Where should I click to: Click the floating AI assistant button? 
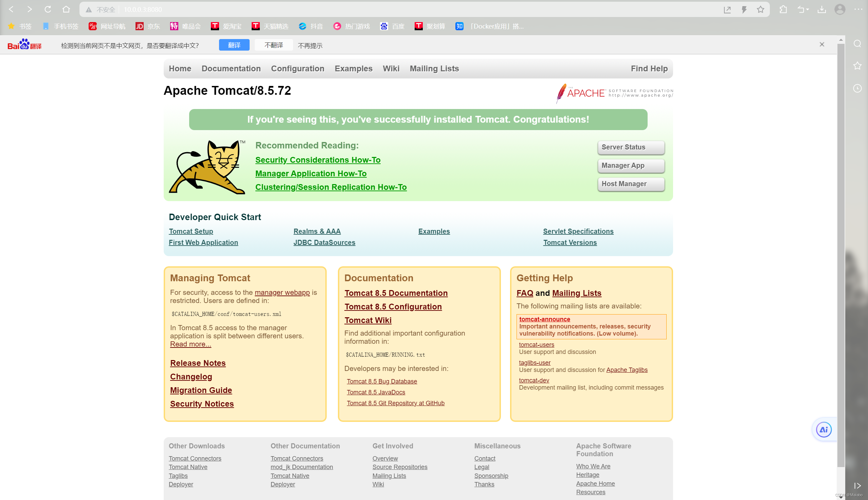point(824,429)
